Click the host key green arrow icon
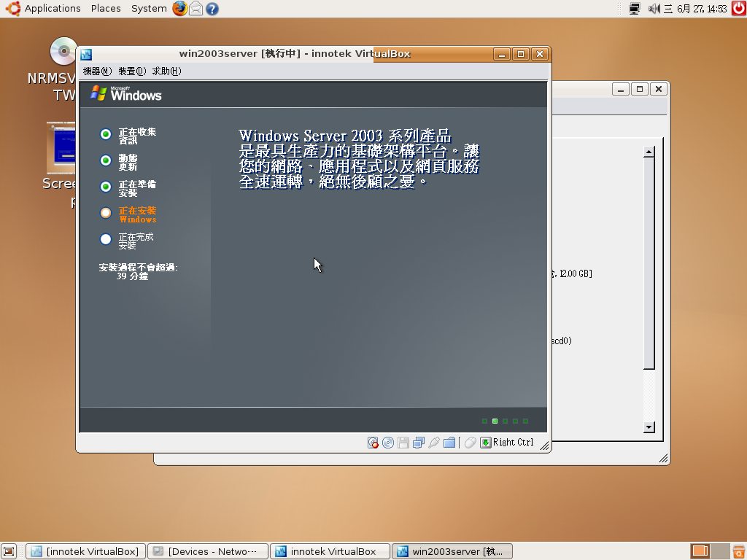Viewport: 747px width, 560px height. coord(485,443)
